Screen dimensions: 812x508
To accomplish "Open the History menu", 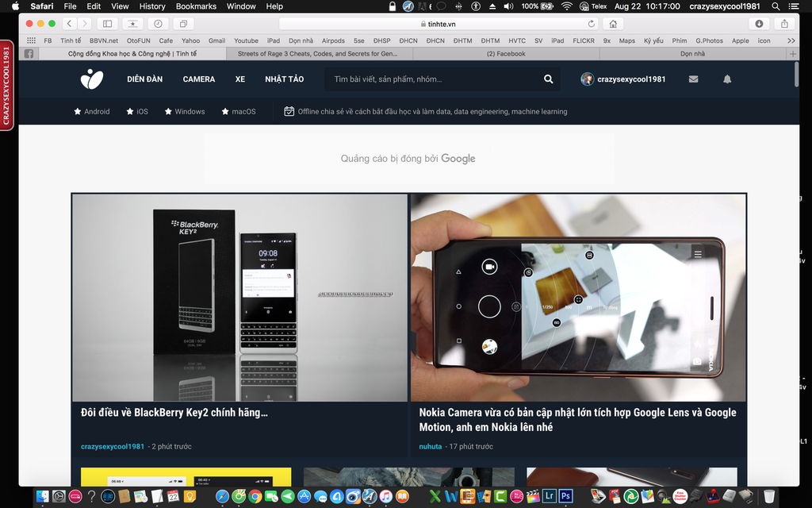I will tap(152, 6).
